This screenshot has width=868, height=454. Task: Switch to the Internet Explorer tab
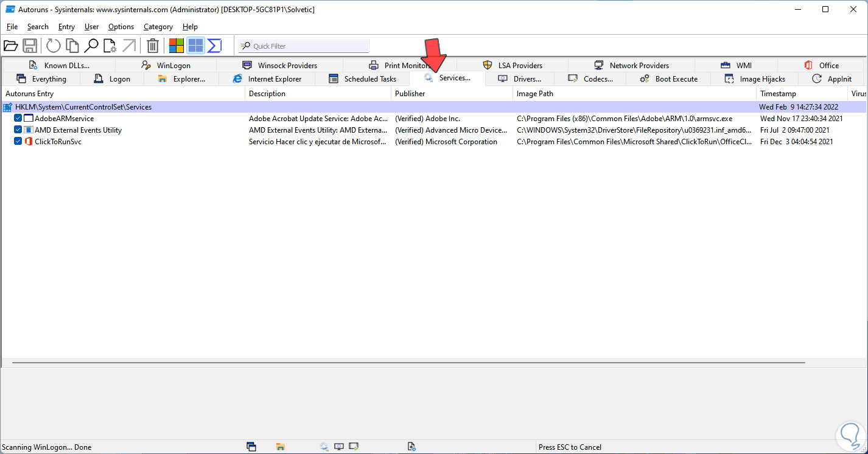267,79
